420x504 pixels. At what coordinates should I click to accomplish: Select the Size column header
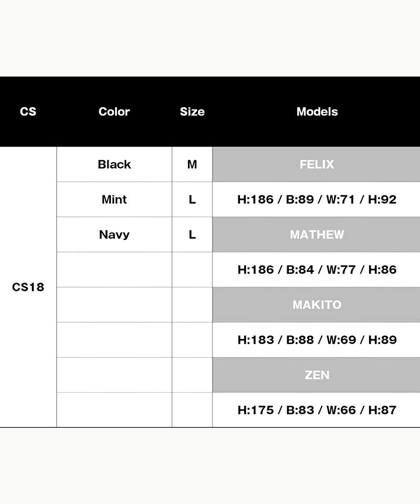192,111
